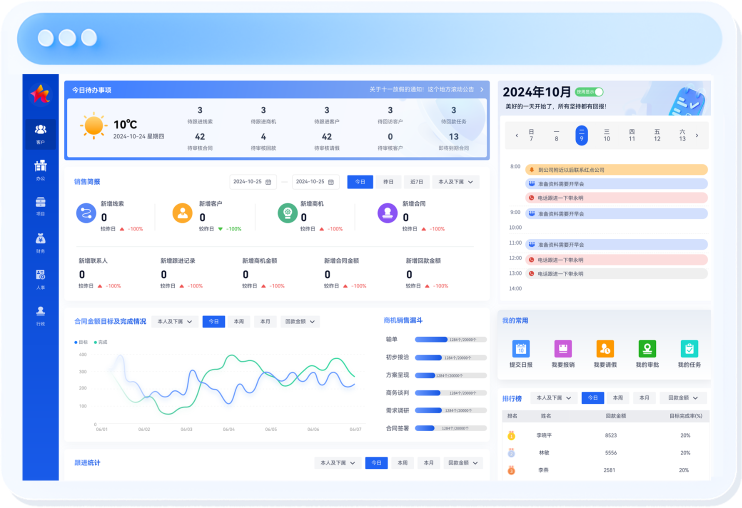Go to next week in calendar strip
The height and width of the screenshot is (508, 742).
pos(697,136)
